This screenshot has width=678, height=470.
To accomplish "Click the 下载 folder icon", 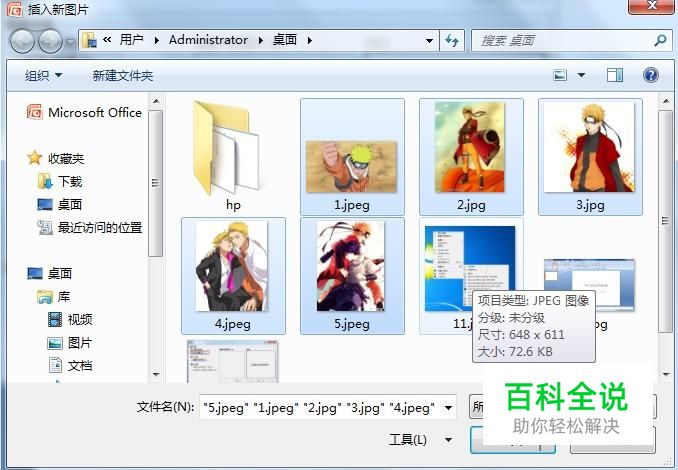I will tap(45, 181).
